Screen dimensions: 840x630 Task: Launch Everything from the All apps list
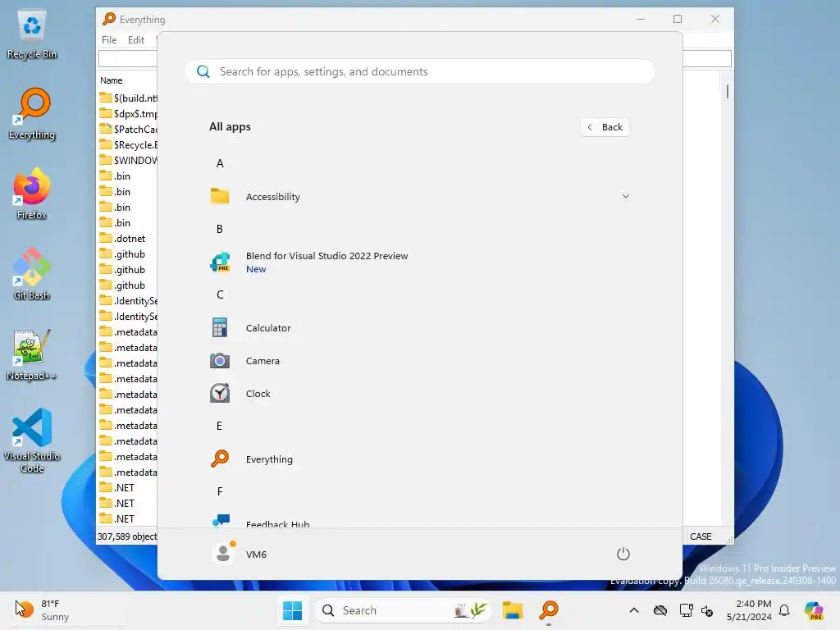(x=419, y=459)
